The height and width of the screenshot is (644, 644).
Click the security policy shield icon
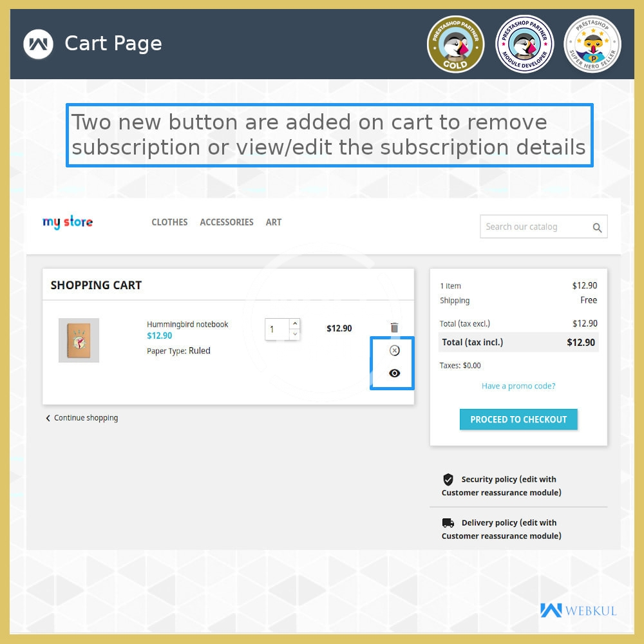point(448,479)
